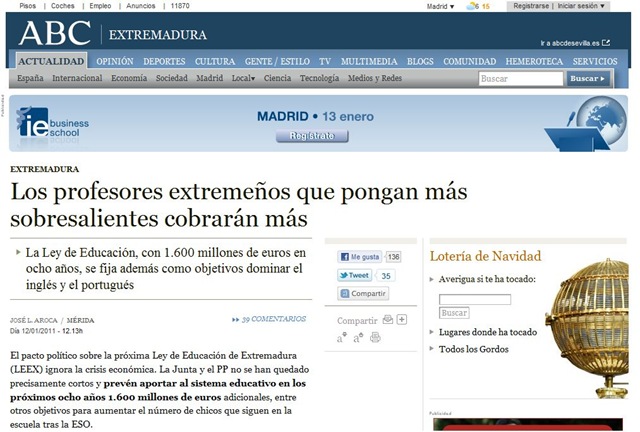Print the article via printer icon
The width and height of the screenshot is (640, 432).
coord(375,338)
